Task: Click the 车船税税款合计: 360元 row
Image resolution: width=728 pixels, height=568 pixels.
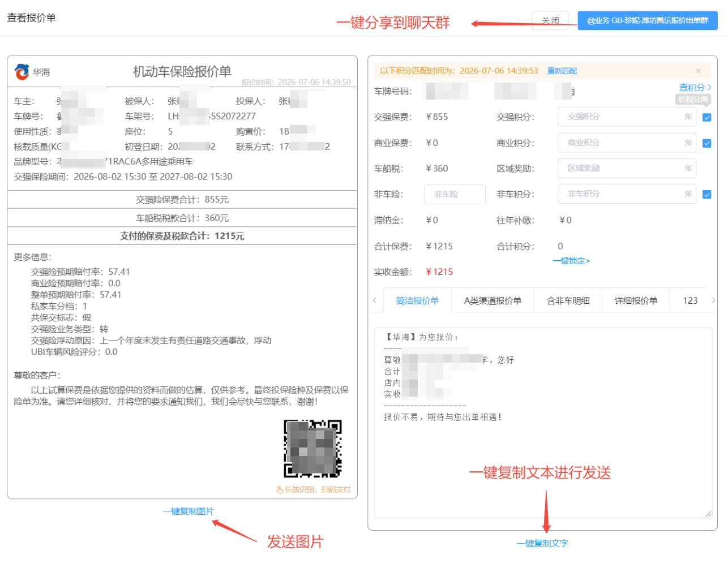Action: coord(182,218)
